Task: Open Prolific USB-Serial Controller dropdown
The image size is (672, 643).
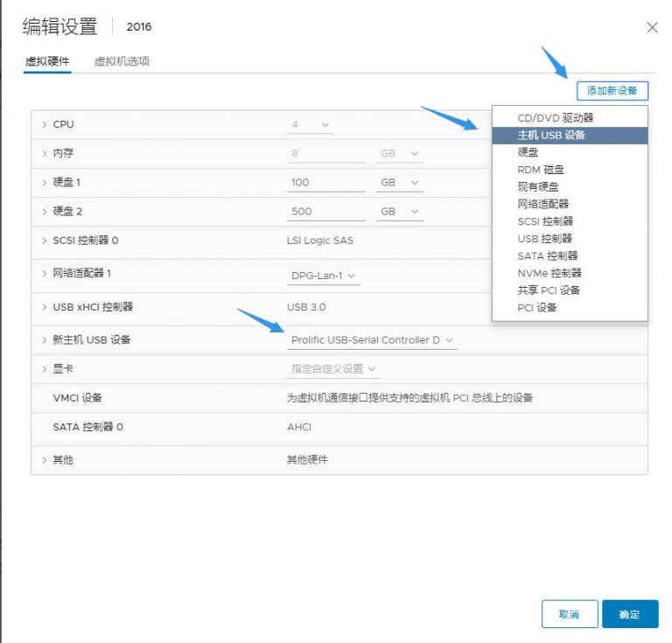Action: coord(373,340)
